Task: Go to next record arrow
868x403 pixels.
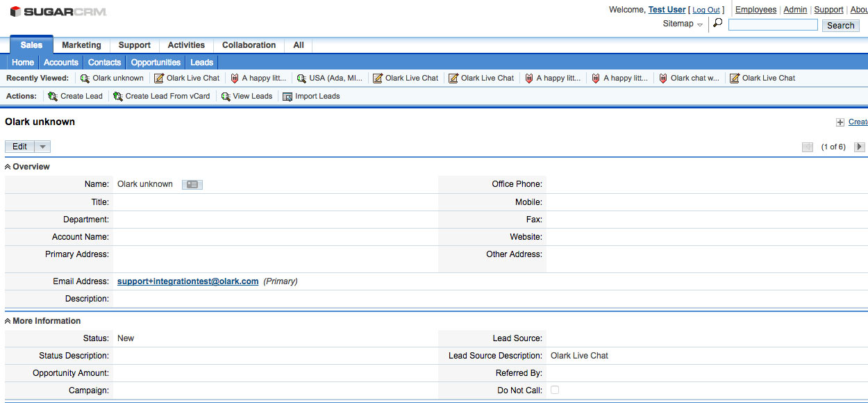Action: 860,147
